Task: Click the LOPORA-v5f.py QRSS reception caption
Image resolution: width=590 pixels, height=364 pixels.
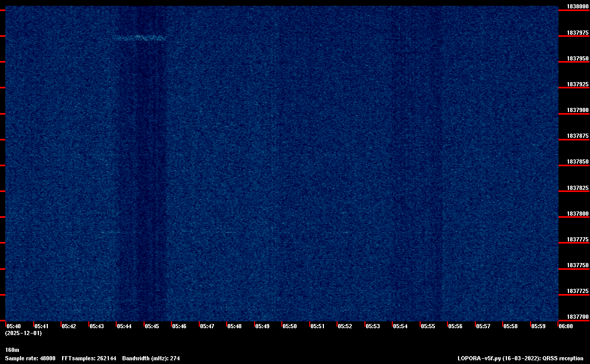Action: (521, 358)
